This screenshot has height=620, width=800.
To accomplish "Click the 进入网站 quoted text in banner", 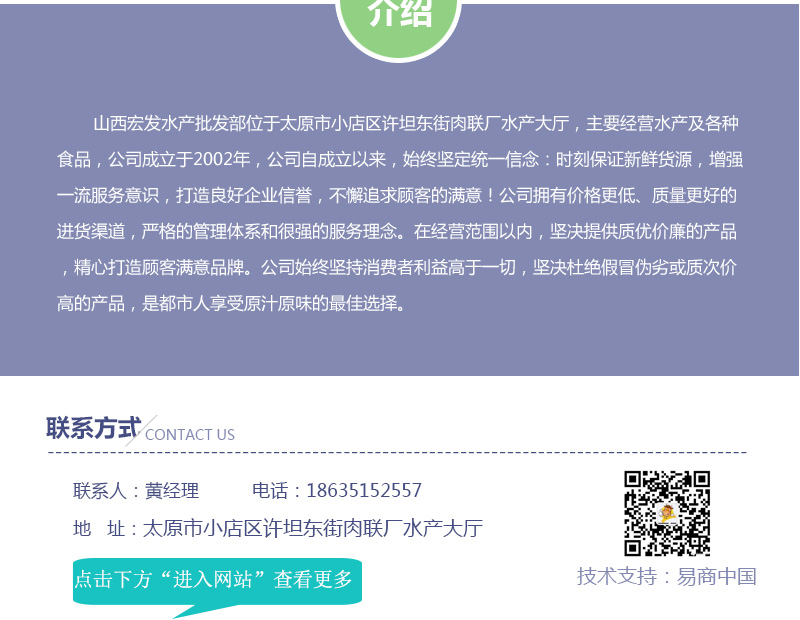I will (213, 579).
